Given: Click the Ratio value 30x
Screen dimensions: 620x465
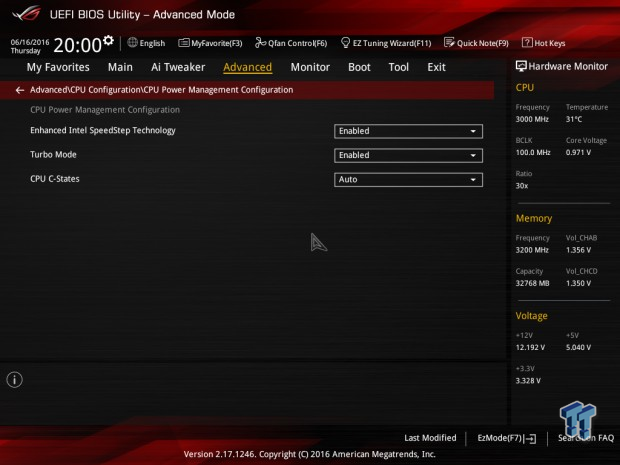Looking at the screenshot, I should (522, 186).
